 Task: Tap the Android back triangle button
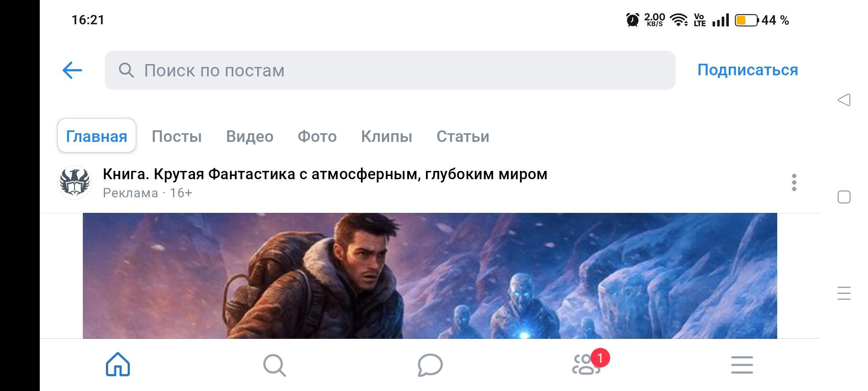coord(844,100)
